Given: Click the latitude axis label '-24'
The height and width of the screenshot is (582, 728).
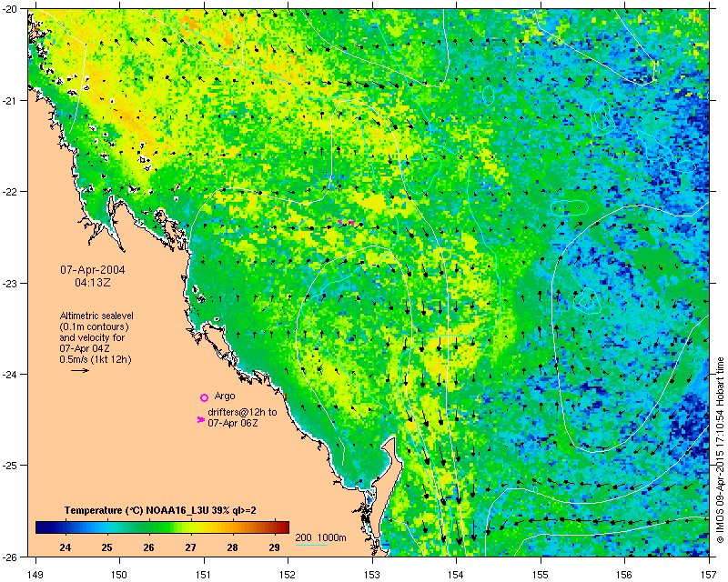Looking at the screenshot, I should 11,374.
